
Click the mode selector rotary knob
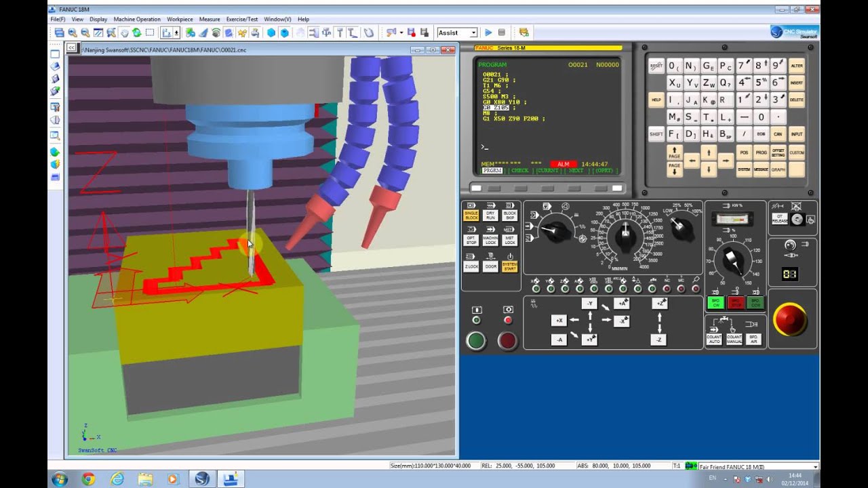coord(555,230)
